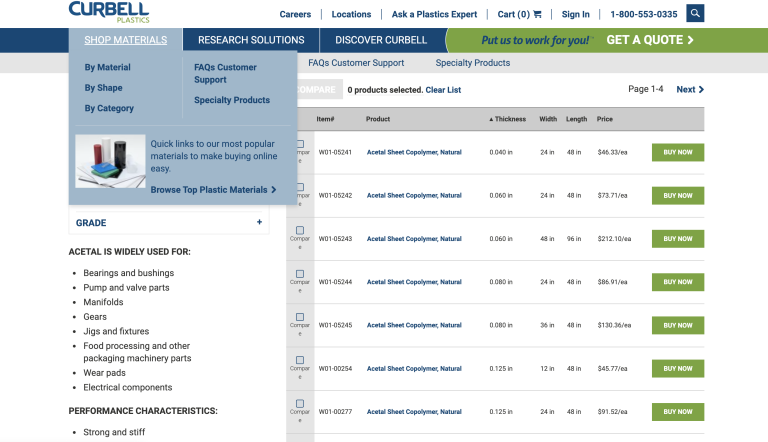Click Buy Now for item W01-05242
768x442 pixels.
point(678,196)
